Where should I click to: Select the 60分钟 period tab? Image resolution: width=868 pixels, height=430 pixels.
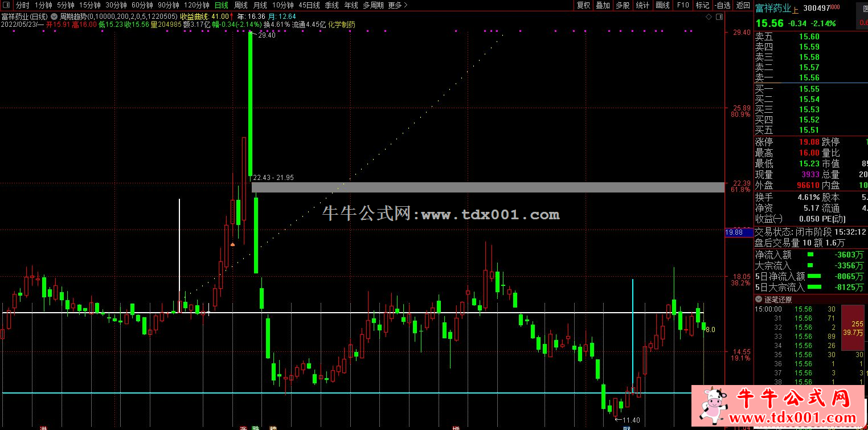click(x=142, y=5)
